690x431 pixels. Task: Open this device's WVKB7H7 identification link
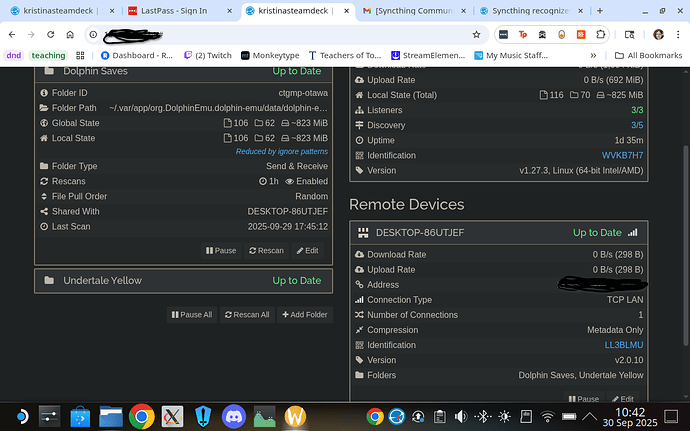tap(622, 155)
